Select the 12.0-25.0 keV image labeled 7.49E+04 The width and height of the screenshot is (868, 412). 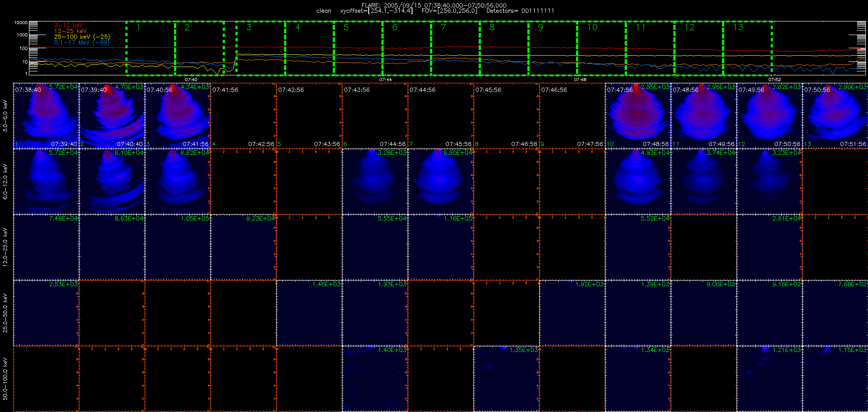tap(46, 247)
